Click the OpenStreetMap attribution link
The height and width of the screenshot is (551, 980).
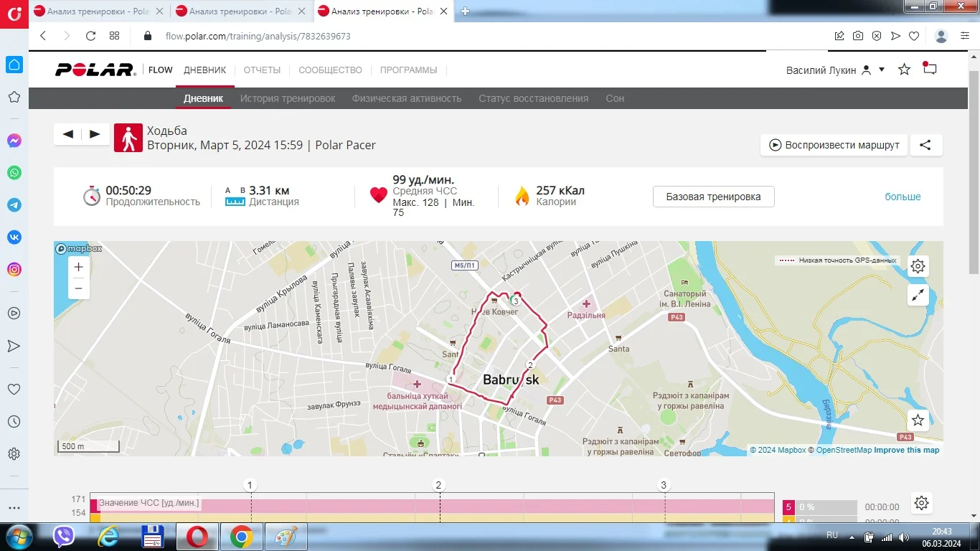844,450
